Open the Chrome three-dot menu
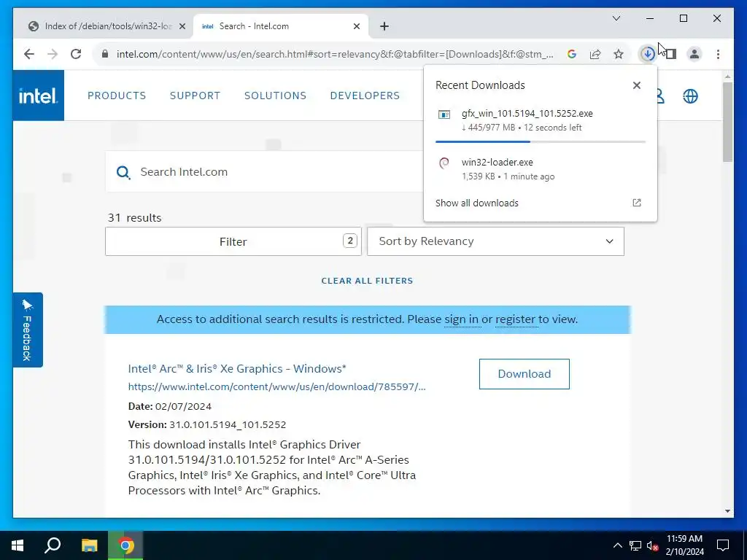 pyautogui.click(x=718, y=54)
